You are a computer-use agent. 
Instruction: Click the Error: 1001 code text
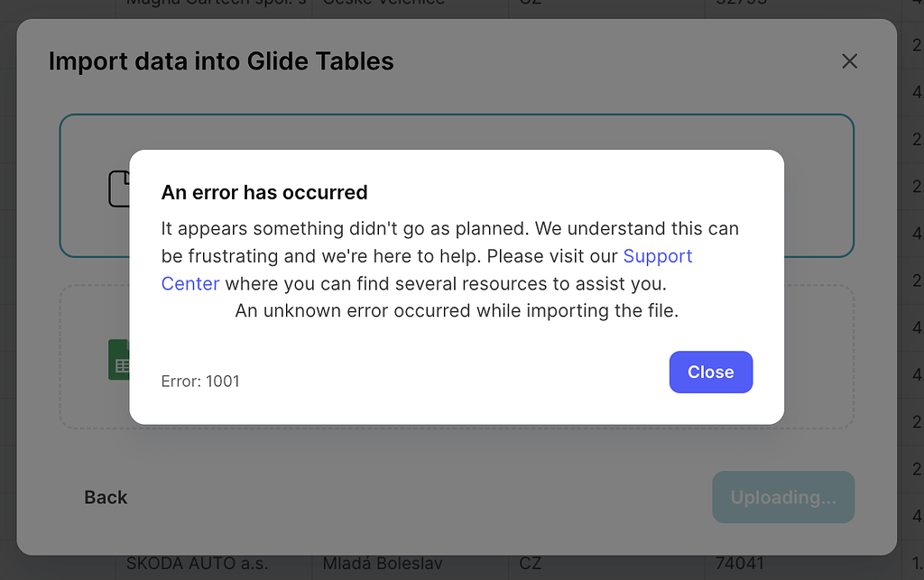(x=200, y=381)
